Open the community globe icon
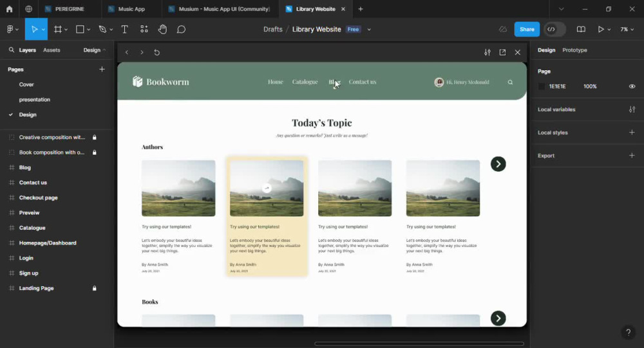 (x=28, y=8)
